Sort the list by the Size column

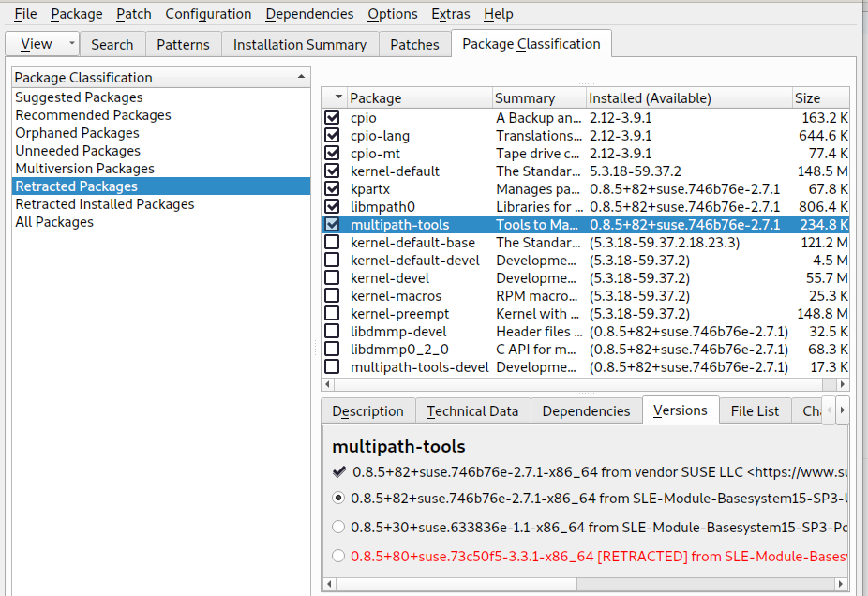(807, 98)
